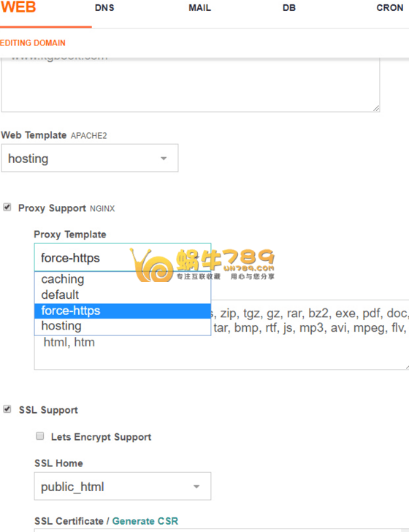This screenshot has height=532, width=409.
Task: Go to the MAIL tab
Action: [x=199, y=8]
